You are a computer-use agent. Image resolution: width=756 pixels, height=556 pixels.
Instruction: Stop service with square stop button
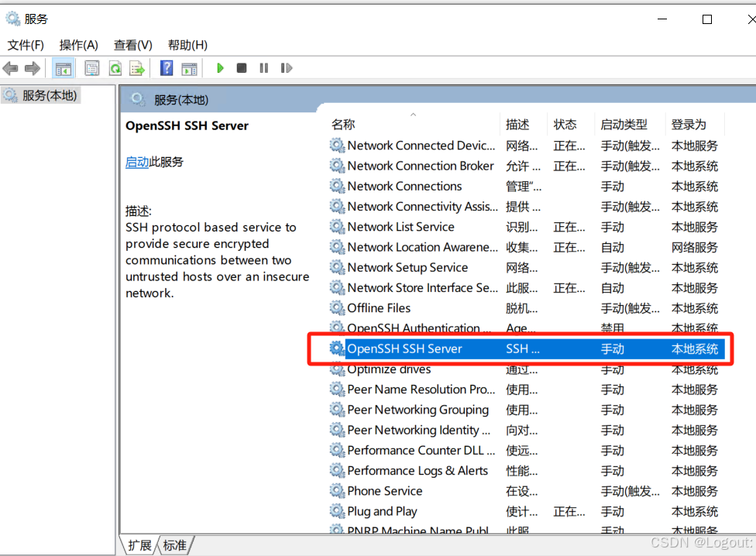(242, 68)
